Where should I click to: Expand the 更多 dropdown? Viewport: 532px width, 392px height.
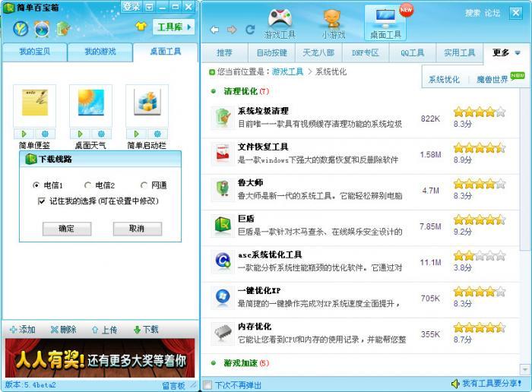point(506,52)
